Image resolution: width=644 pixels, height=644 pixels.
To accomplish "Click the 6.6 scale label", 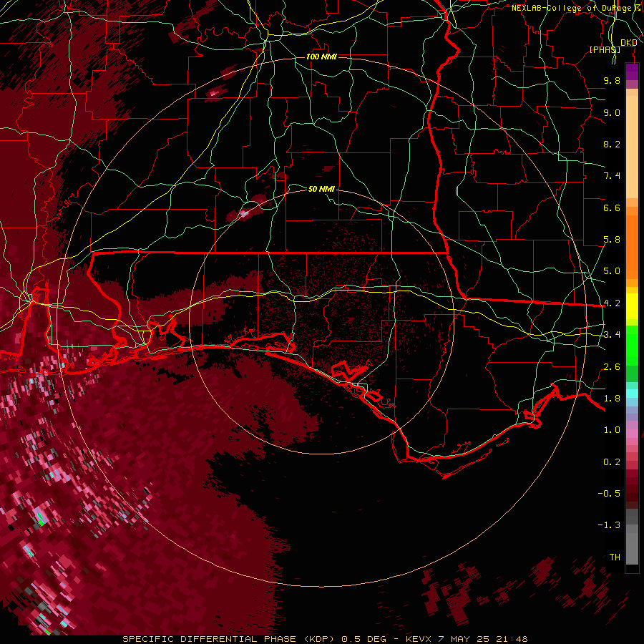I will pyautogui.click(x=612, y=208).
